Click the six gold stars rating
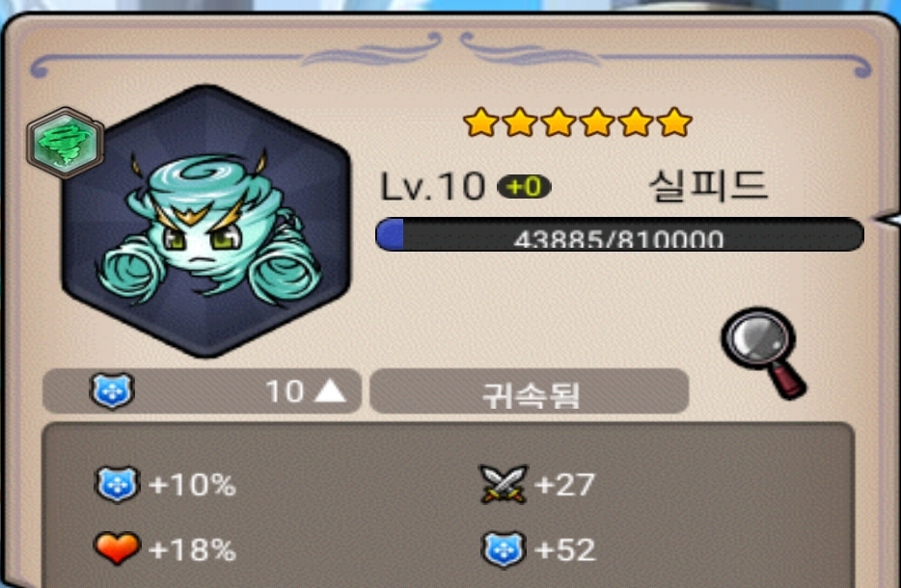The image size is (901, 588). click(578, 121)
